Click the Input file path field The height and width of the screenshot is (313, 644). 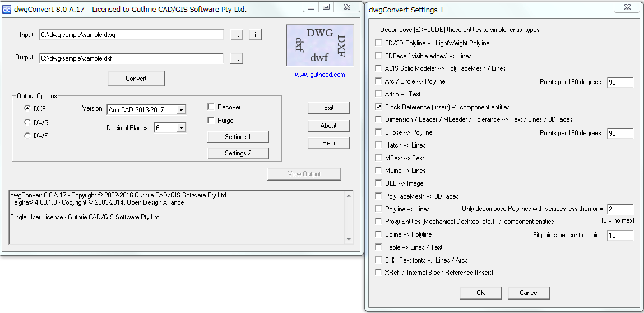[x=131, y=35]
